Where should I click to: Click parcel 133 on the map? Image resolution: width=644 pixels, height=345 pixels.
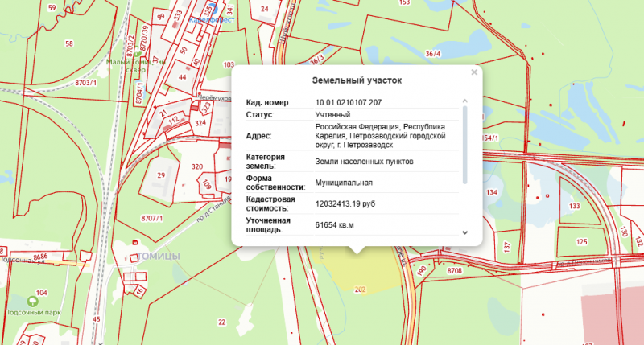click(575, 207)
